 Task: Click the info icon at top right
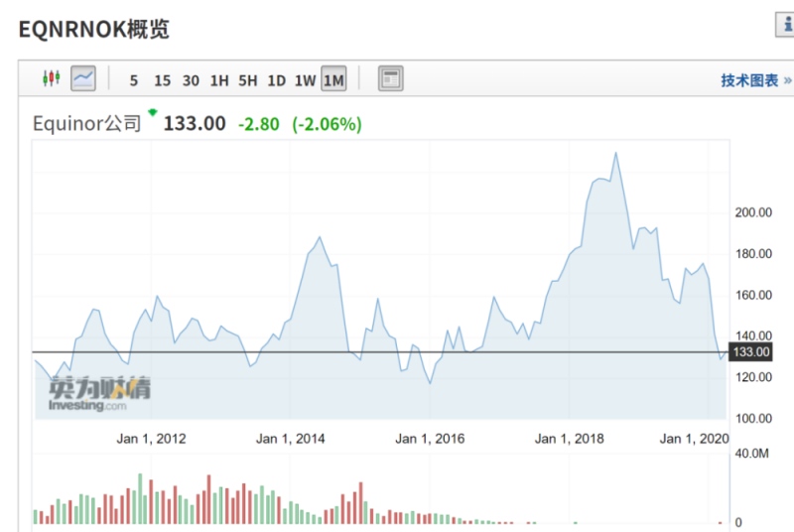(785, 26)
